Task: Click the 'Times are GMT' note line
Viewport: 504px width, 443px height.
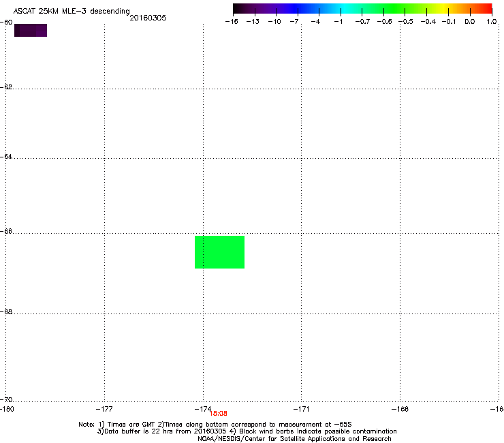Action: click(215, 425)
